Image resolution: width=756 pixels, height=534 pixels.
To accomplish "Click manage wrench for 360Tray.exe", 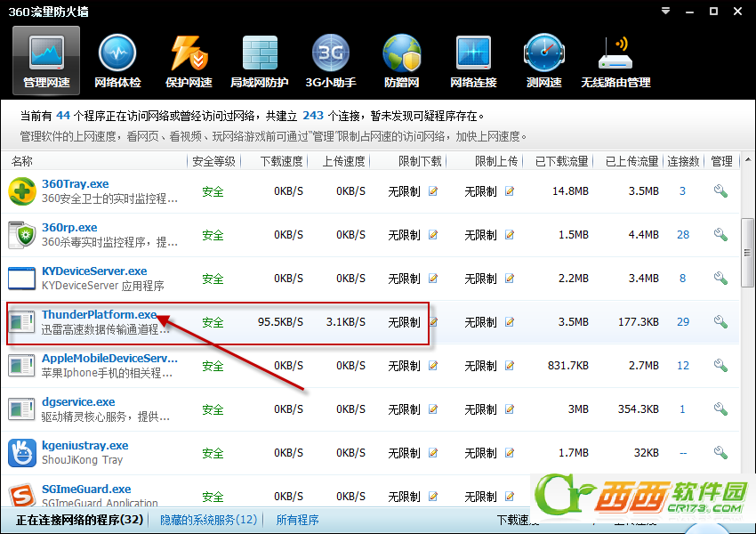I will (x=720, y=191).
